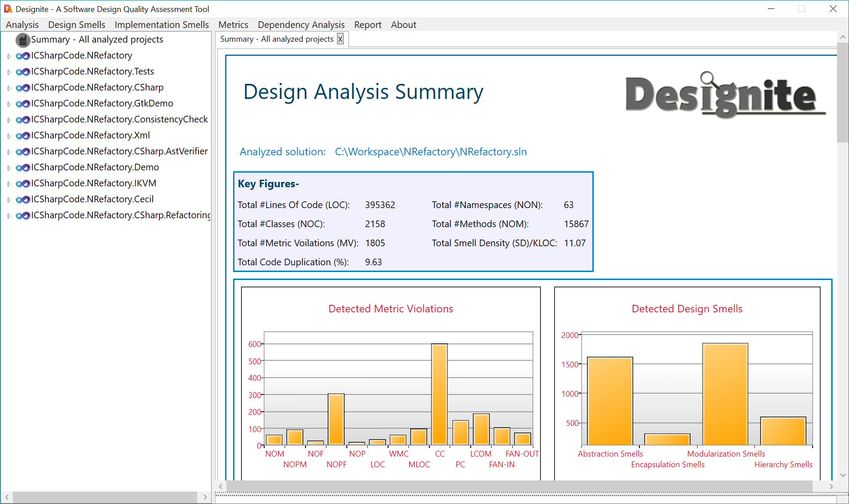The width and height of the screenshot is (849, 504).
Task: Click the Total #Lines Of Code value 395362
Action: coord(380,205)
